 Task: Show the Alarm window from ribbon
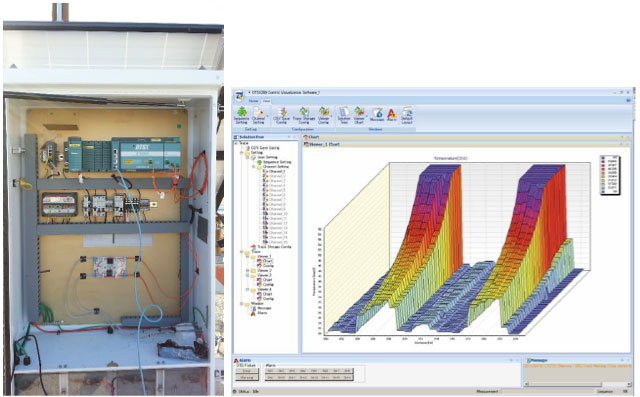(x=392, y=115)
